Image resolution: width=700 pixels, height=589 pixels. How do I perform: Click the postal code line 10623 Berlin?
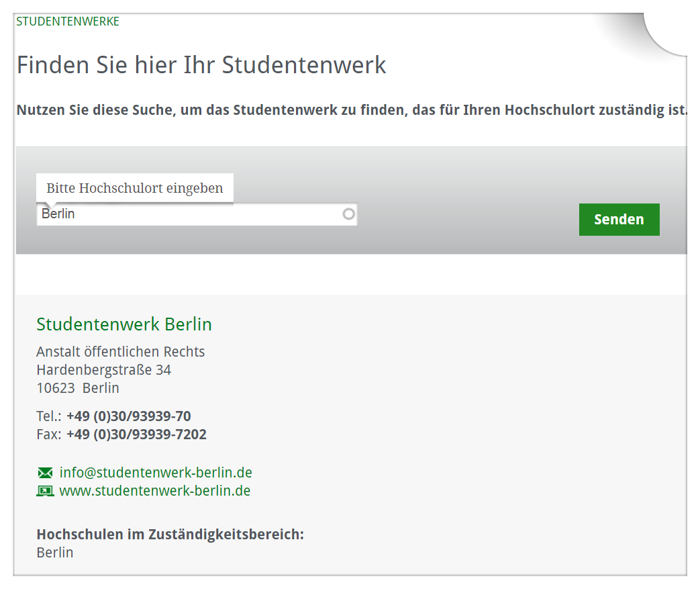point(78,388)
